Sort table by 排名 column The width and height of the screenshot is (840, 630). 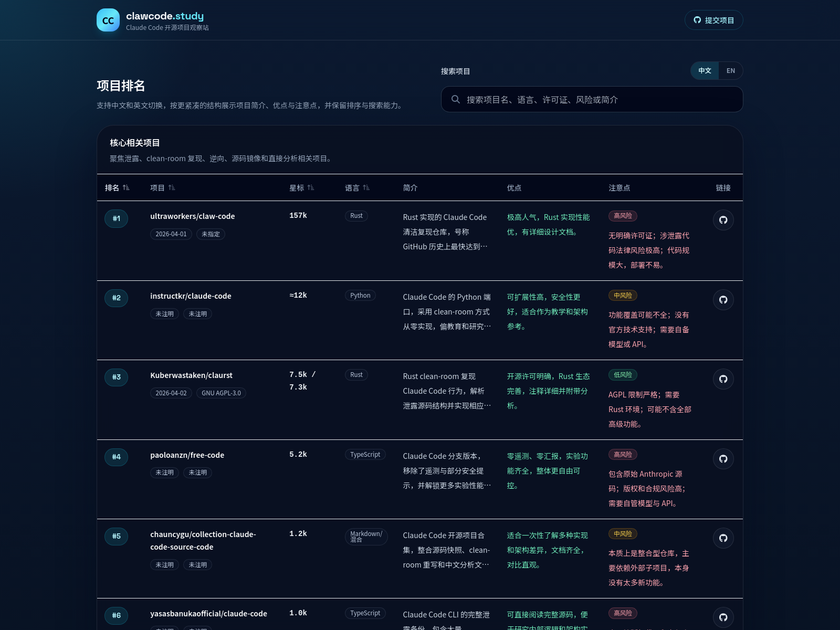click(117, 188)
